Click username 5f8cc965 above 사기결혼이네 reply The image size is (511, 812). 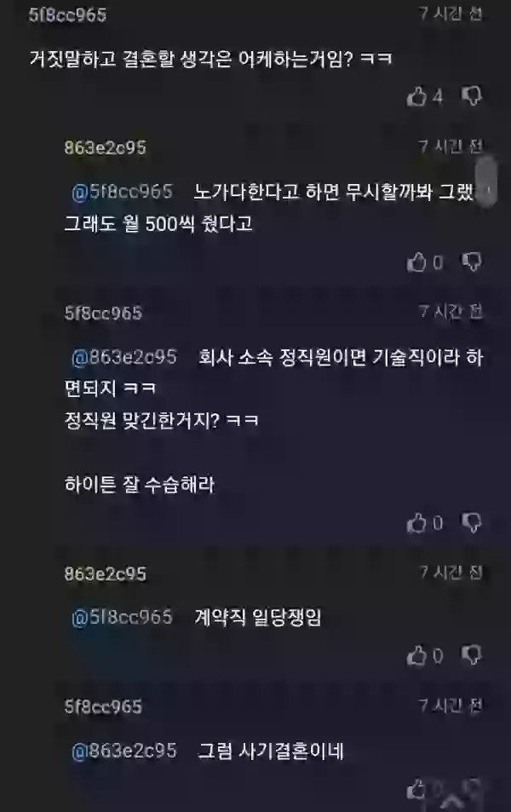click(x=103, y=706)
